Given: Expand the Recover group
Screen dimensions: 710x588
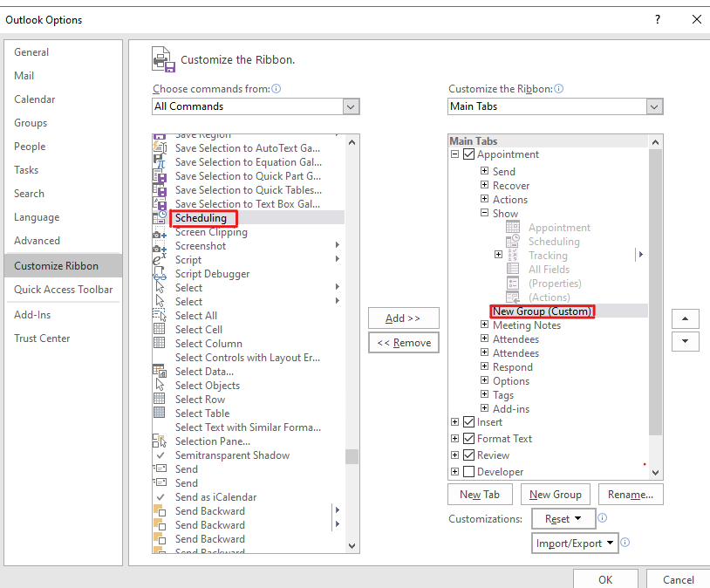Looking at the screenshot, I should click(484, 185).
